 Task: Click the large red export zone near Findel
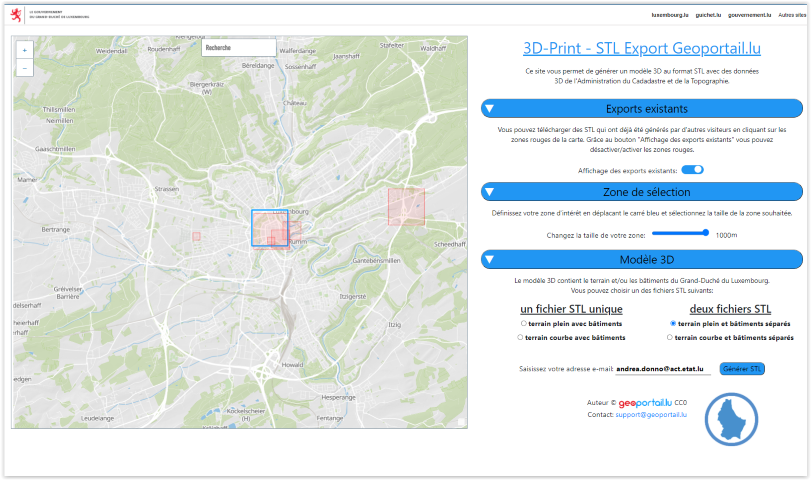pos(406,206)
